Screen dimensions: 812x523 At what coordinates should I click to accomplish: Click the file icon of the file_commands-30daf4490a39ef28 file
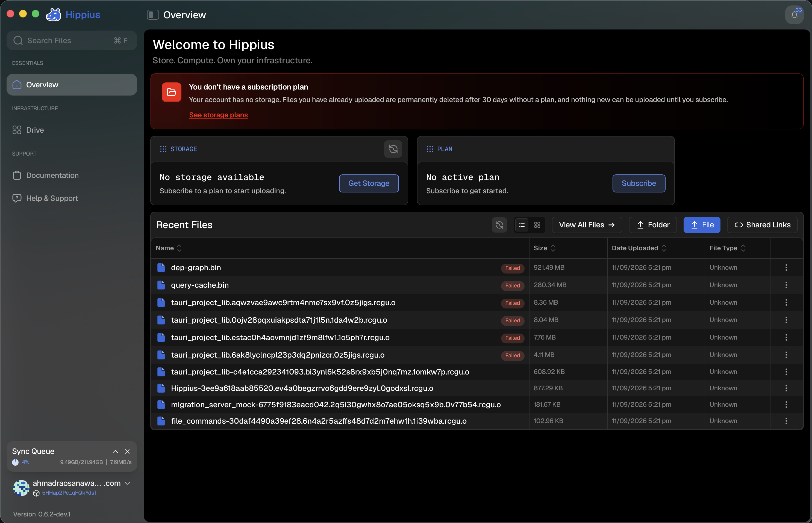[161, 421]
